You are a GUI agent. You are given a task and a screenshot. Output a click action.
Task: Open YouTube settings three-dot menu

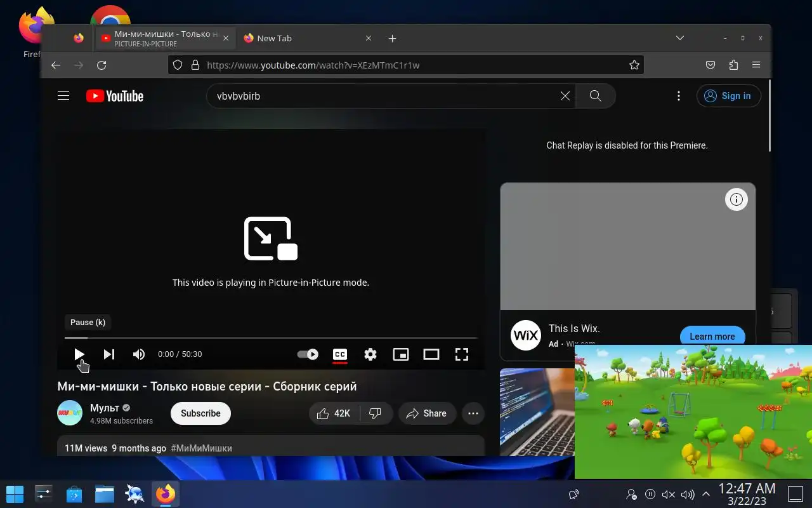679,96
